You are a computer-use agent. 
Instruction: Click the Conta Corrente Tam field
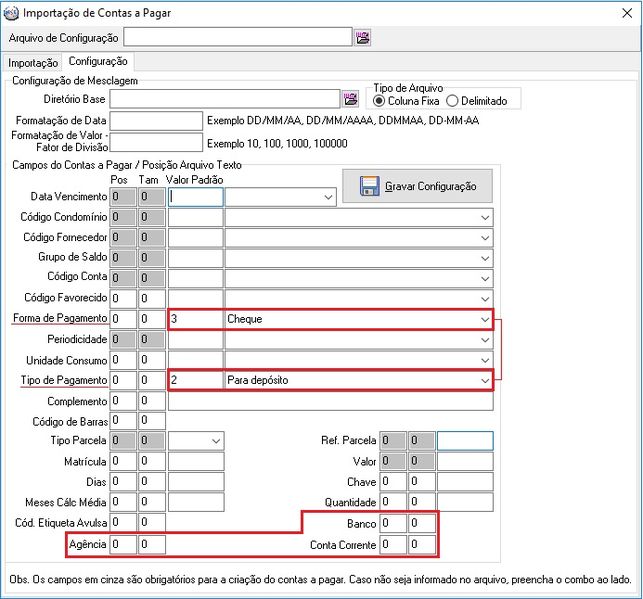coord(422,545)
